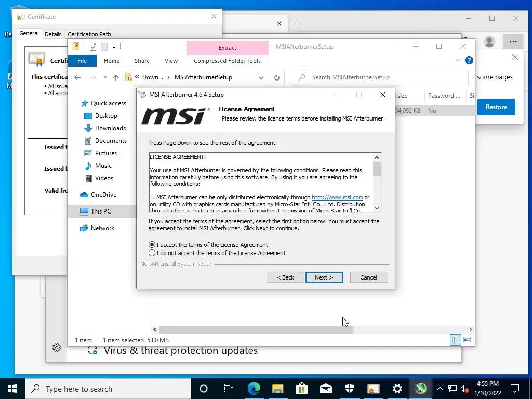Open Downloads in navigation pane
Image resolution: width=532 pixels, height=399 pixels.
pos(105,128)
